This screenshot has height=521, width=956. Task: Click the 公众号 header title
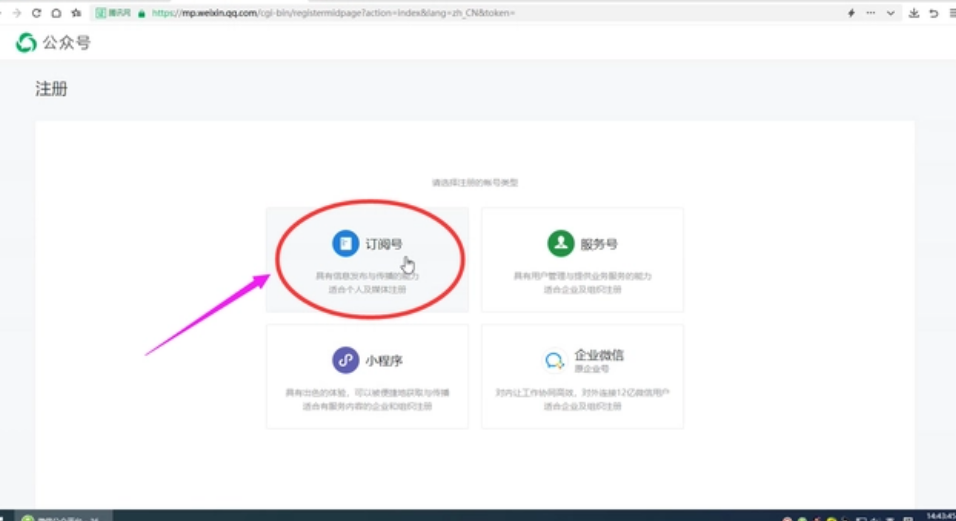(66, 43)
